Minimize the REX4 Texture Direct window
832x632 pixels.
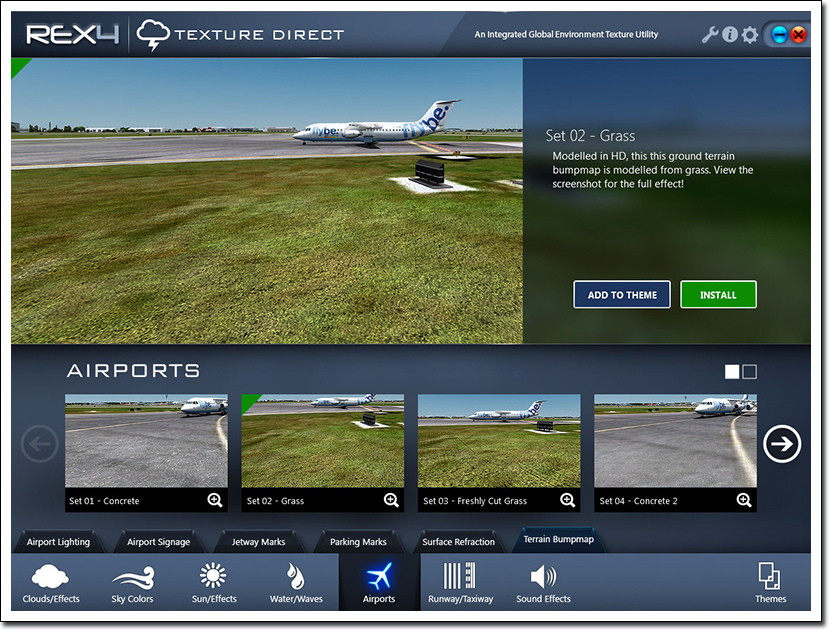(779, 35)
